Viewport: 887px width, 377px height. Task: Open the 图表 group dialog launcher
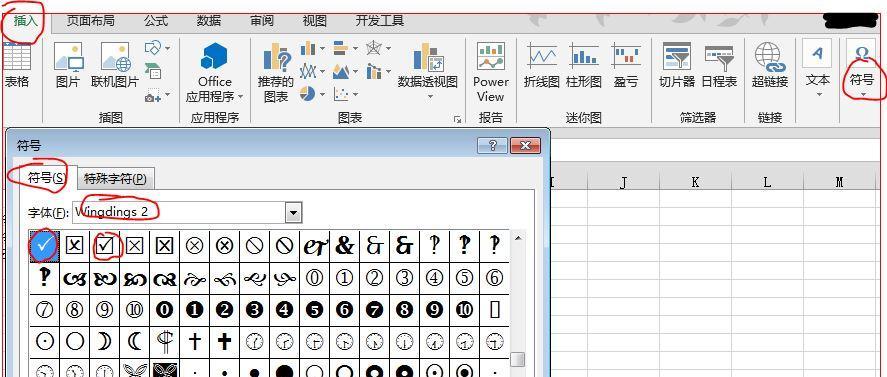point(457,119)
